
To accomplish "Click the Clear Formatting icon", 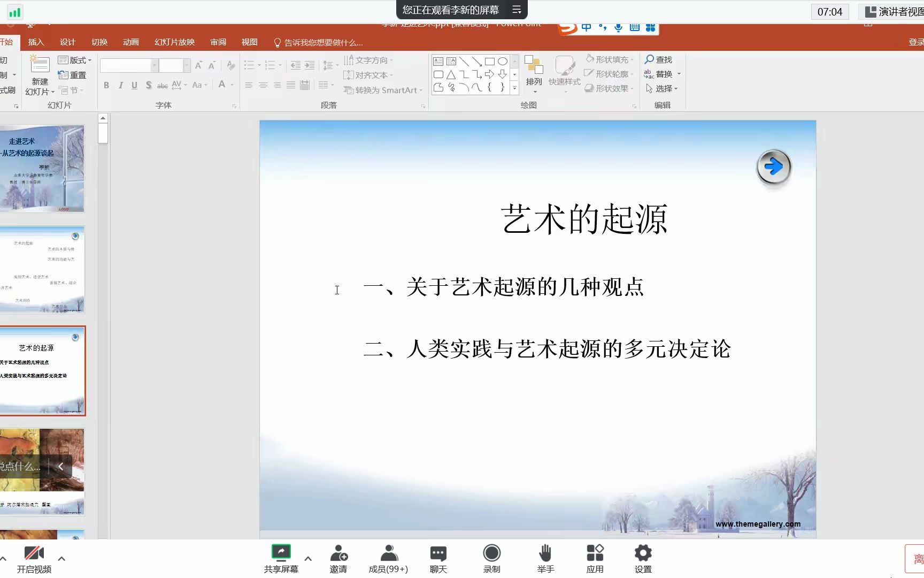I will click(x=231, y=65).
